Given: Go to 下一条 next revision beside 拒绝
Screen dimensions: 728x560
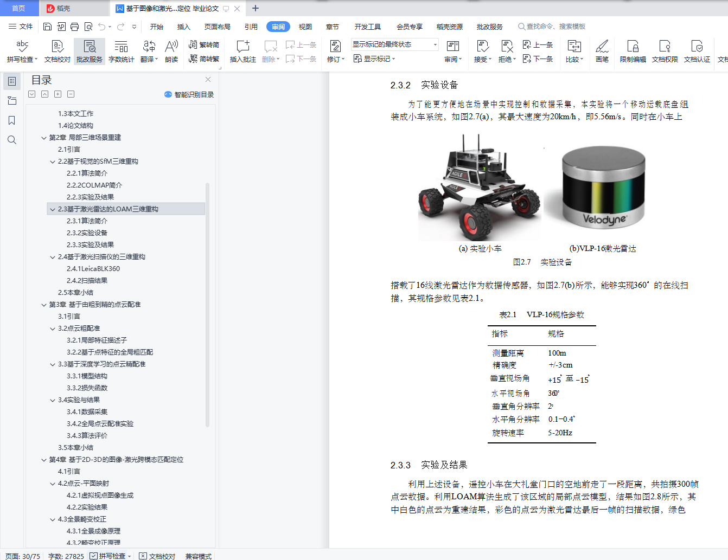Looking at the screenshot, I should [538, 59].
